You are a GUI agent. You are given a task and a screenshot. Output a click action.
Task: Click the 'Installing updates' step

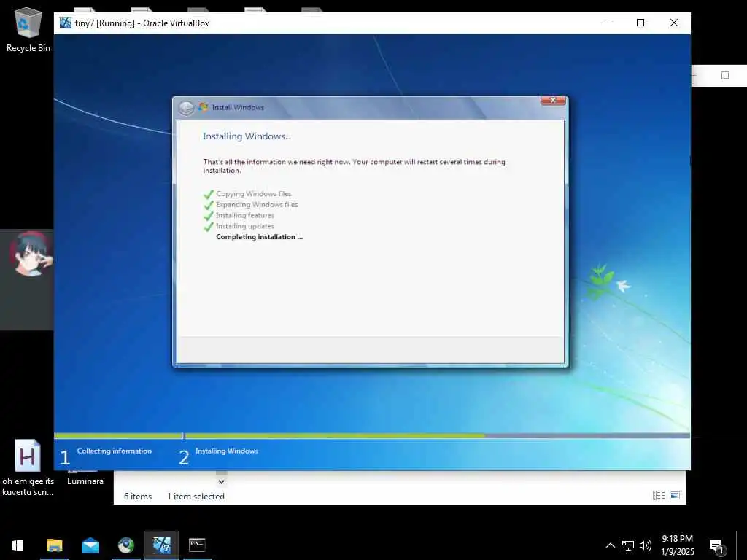[x=245, y=226]
